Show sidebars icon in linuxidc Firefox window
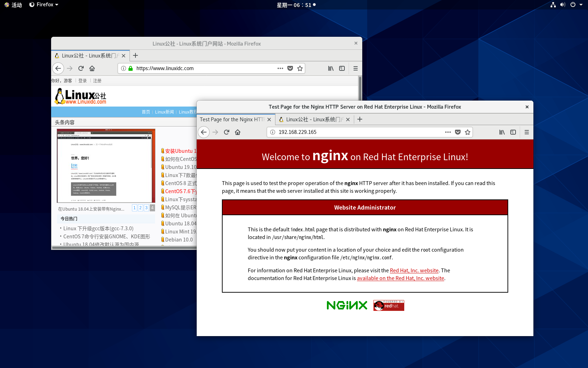The width and height of the screenshot is (588, 368). click(342, 68)
